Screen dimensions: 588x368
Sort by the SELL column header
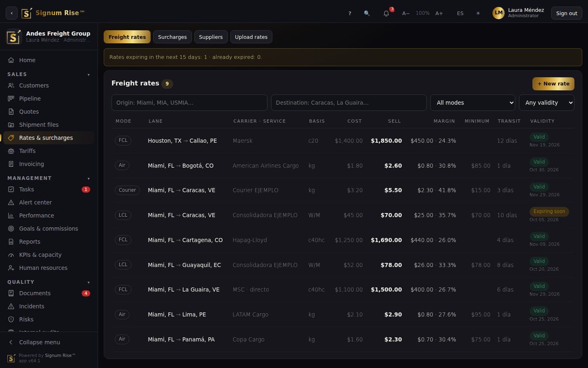point(394,121)
